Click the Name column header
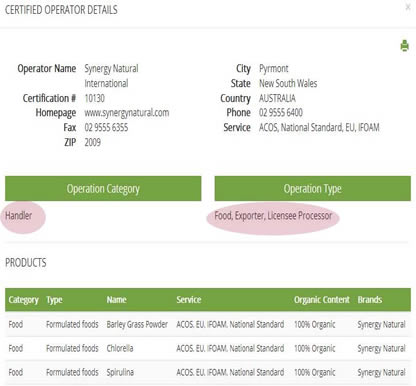Image resolution: width=416 pixels, height=386 pixels. [116, 300]
